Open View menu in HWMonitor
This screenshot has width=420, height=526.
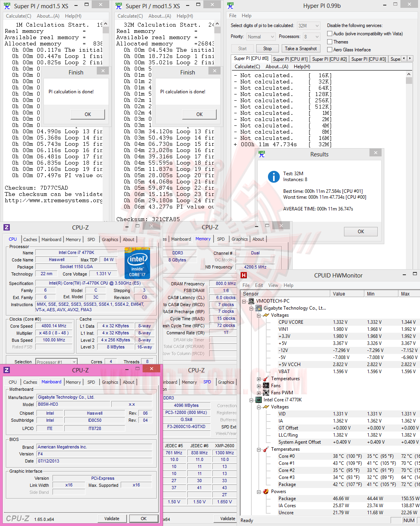(273, 285)
